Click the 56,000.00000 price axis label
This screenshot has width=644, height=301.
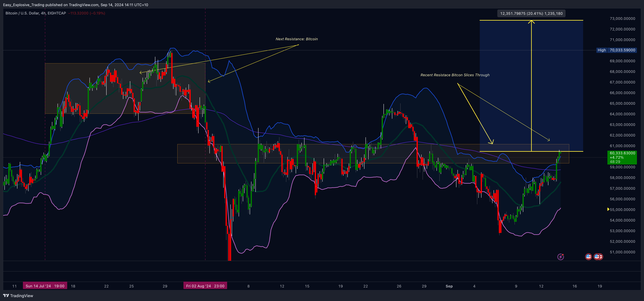pyautogui.click(x=622, y=199)
